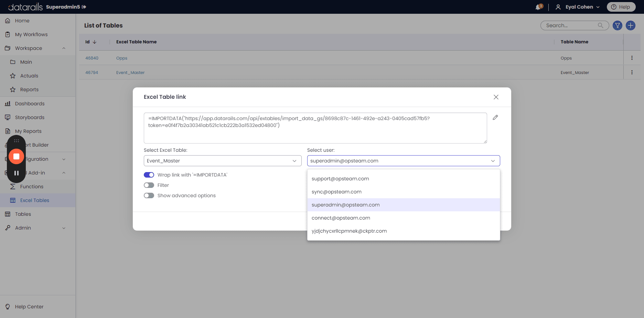Click the search magnifier icon
This screenshot has height=318, width=644.
(x=601, y=25)
